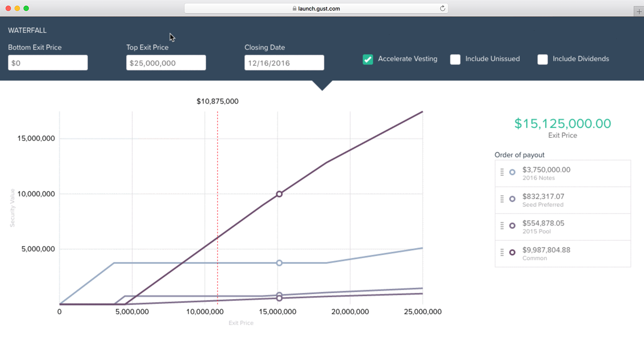Click the Seed Preferred circle legend marker
This screenshot has width=644, height=346.
[513, 199]
